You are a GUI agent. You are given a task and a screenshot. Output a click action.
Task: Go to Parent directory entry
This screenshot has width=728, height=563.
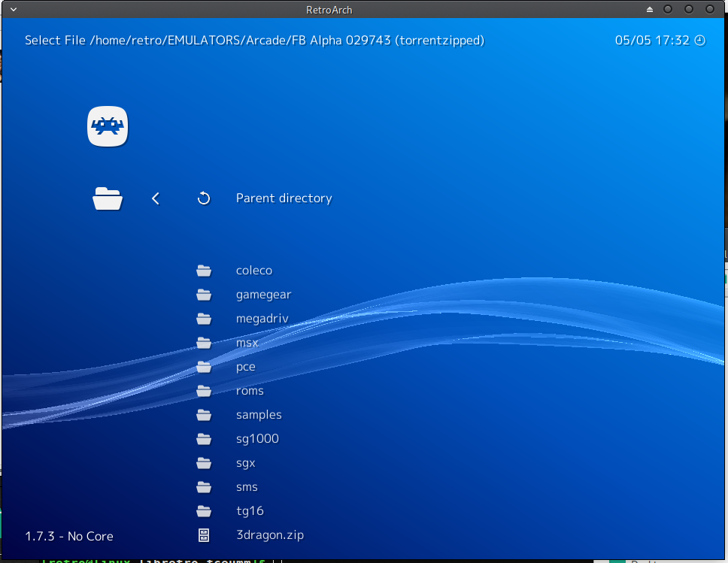point(284,198)
